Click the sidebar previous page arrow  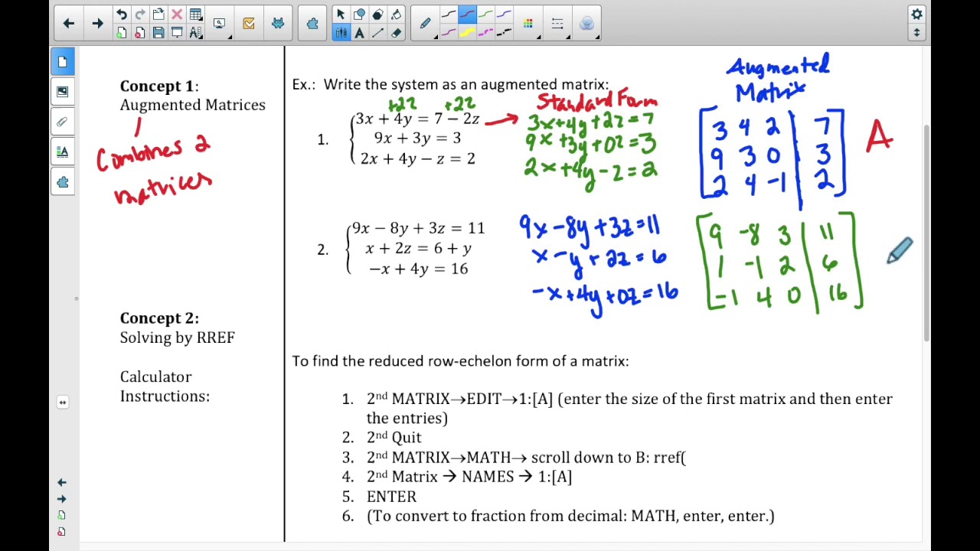pos(62,482)
